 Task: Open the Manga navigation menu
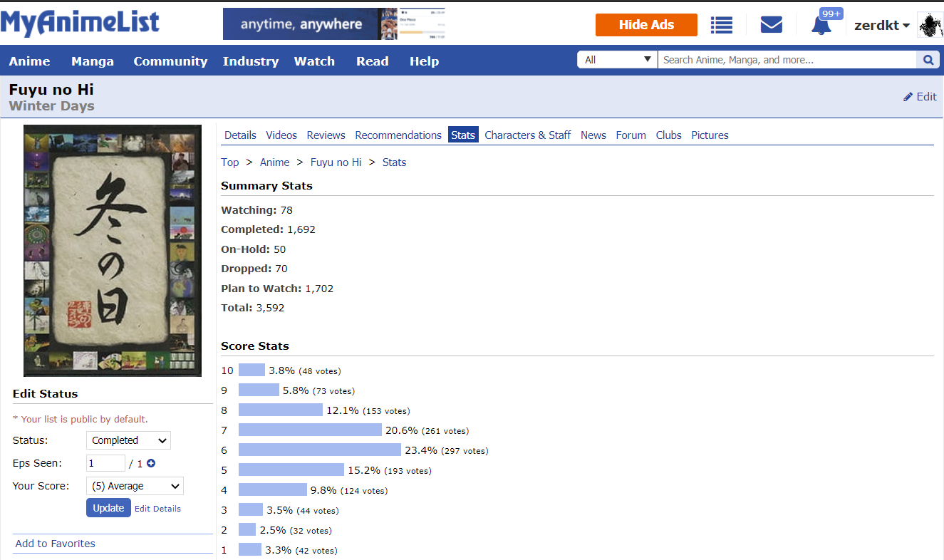pos(93,61)
